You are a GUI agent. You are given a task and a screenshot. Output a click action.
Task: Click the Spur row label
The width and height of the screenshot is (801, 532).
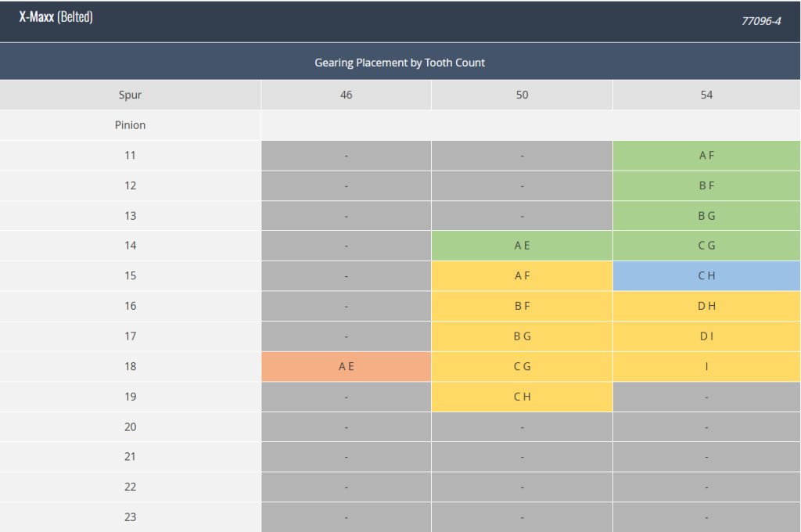(x=131, y=95)
